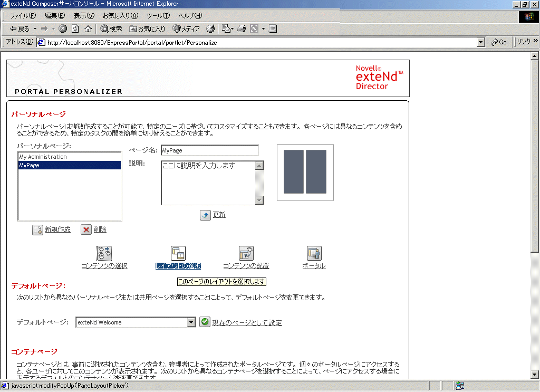Click description box scroll up arrow

click(x=259, y=166)
